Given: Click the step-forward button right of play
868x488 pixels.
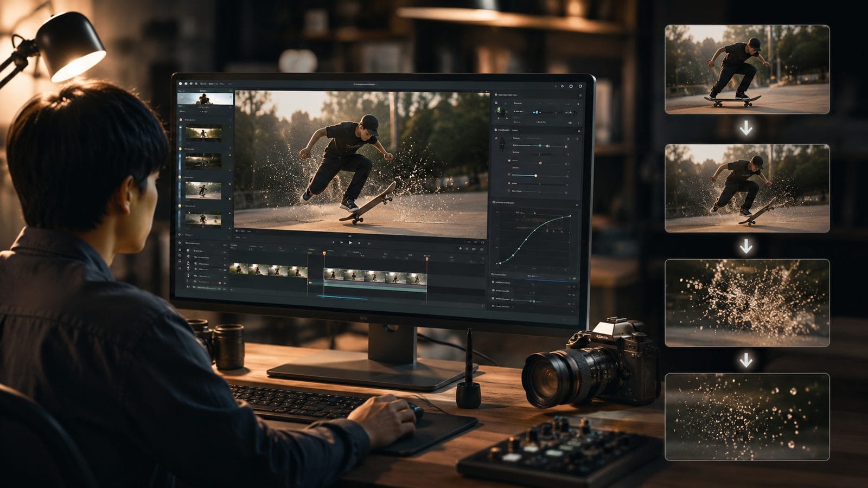Looking at the screenshot, I should (359, 243).
